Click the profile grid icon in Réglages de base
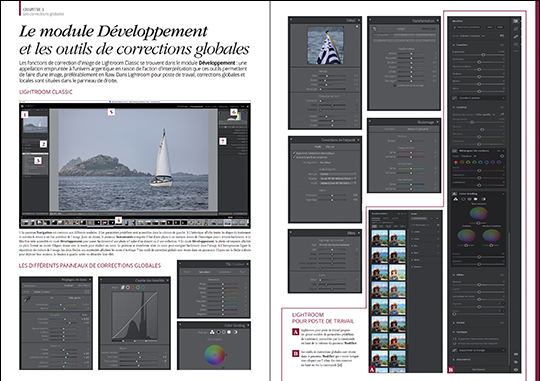Screen dimensions: 540x381 87,291
